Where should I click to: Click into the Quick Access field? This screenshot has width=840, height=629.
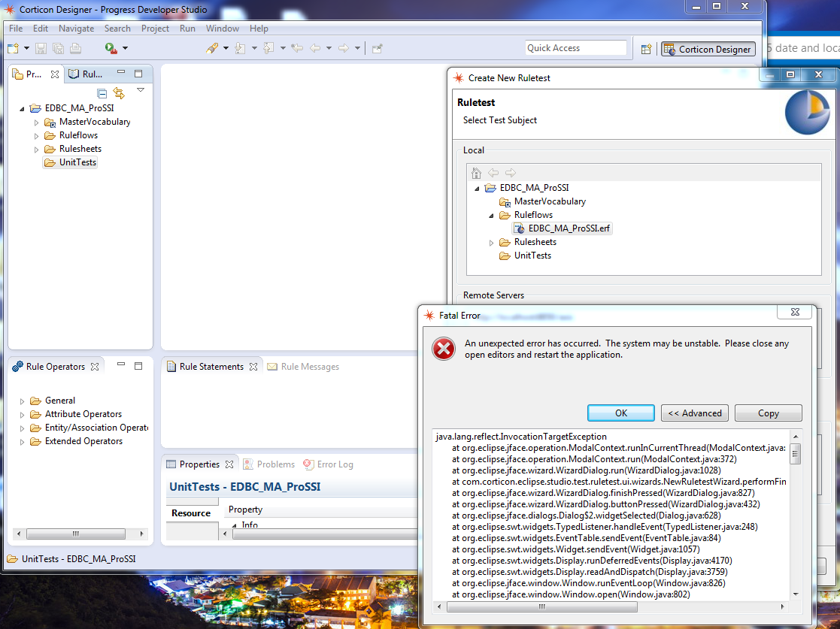[576, 47]
